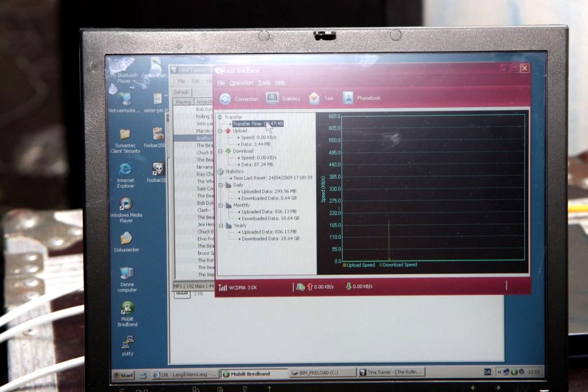This screenshot has height=392, width=588.
Task: Open the Phonebook toolbar button
Action: coord(362,98)
